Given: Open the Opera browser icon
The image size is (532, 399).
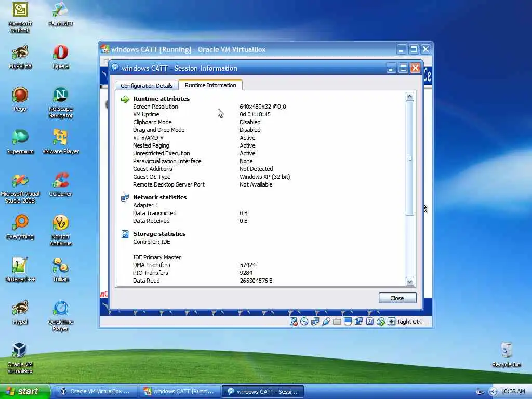Looking at the screenshot, I should tap(60, 57).
